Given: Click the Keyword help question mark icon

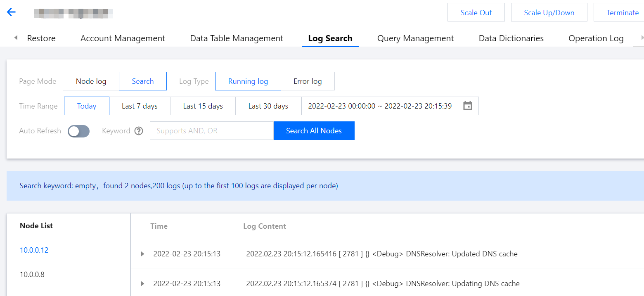Looking at the screenshot, I should (139, 131).
